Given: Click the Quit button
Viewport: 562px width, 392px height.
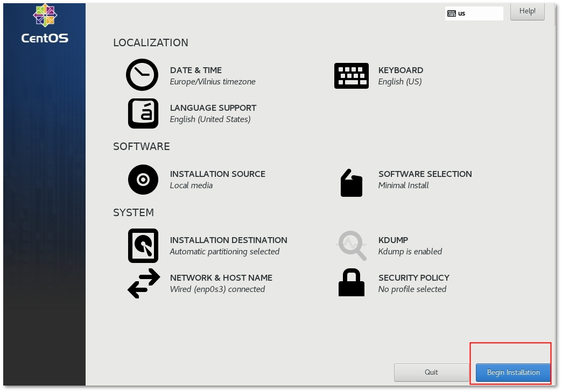Looking at the screenshot, I should point(431,372).
